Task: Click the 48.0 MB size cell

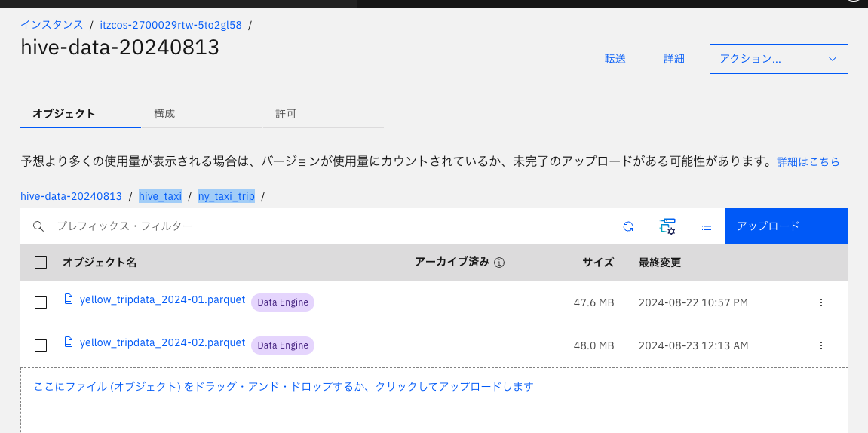Action: [x=594, y=345]
